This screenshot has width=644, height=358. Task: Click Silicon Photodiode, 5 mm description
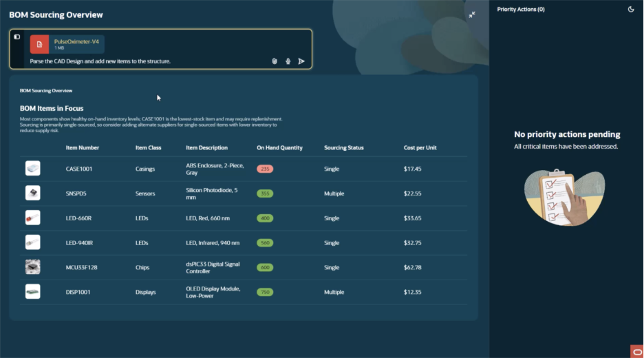[212, 193]
